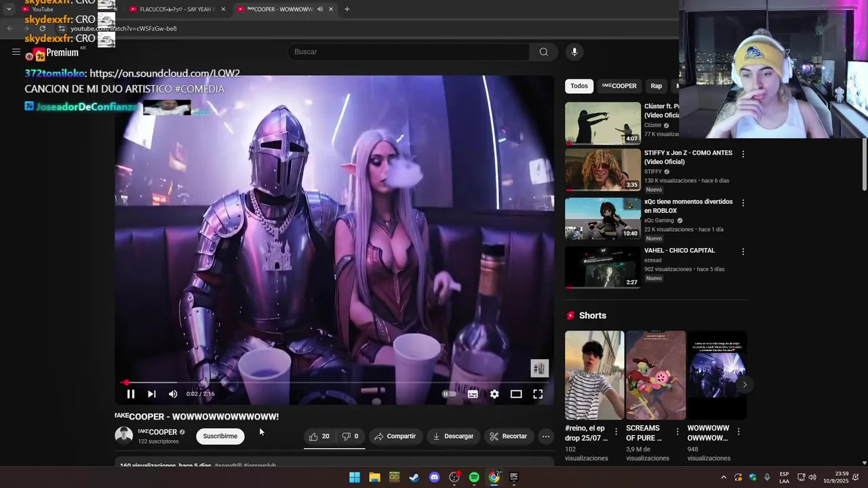Toggle subtitles in the video player
868x488 pixels.
click(473, 394)
